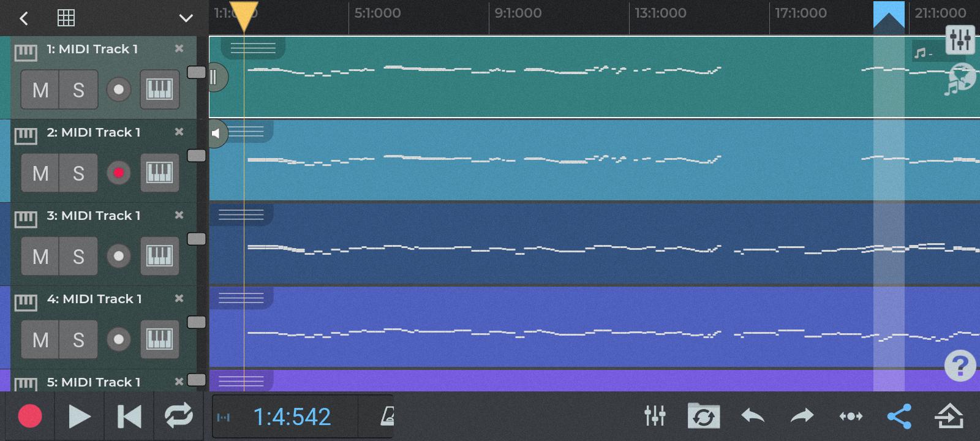
Task: Mute track 3: MIDI Track 1
Action: point(40,256)
